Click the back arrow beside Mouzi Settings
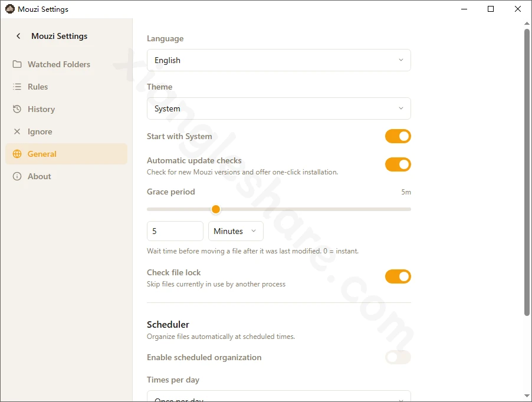The height and width of the screenshot is (402, 532). (18, 36)
